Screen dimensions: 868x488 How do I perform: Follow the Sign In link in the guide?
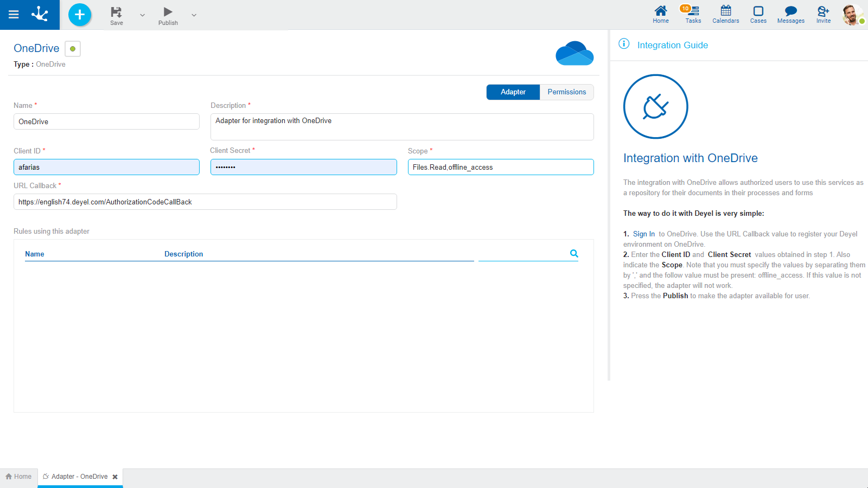point(643,234)
